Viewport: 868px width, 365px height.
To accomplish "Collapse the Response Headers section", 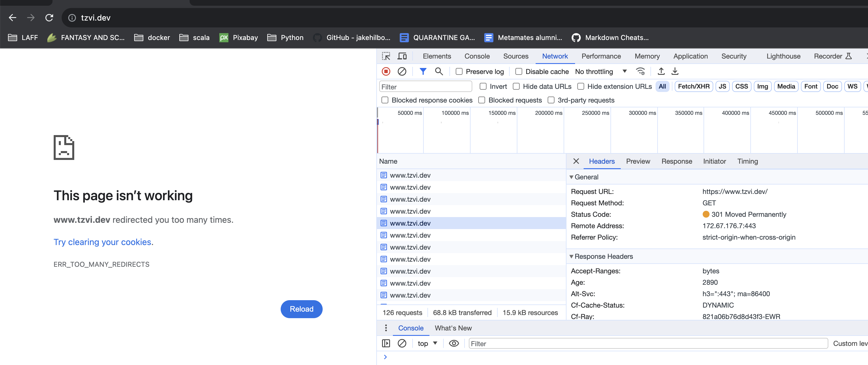I will [x=571, y=256].
